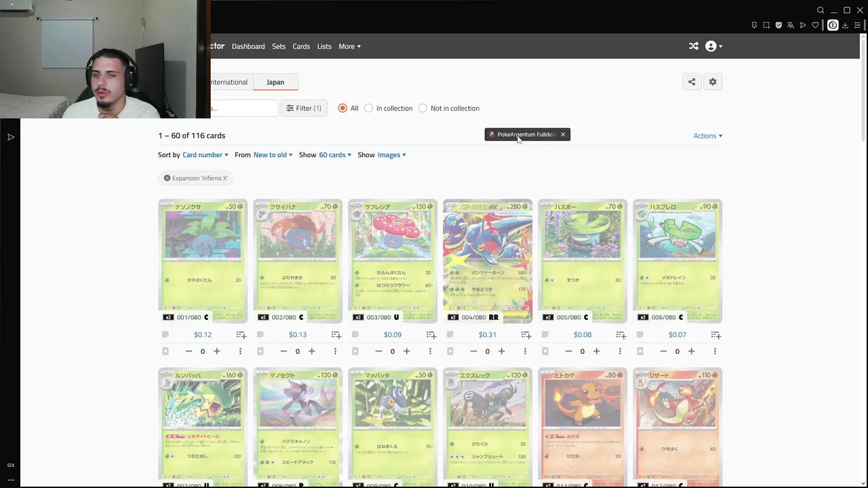Open the user account menu avatar
Image resolution: width=868 pixels, height=488 pixels.
711,46
